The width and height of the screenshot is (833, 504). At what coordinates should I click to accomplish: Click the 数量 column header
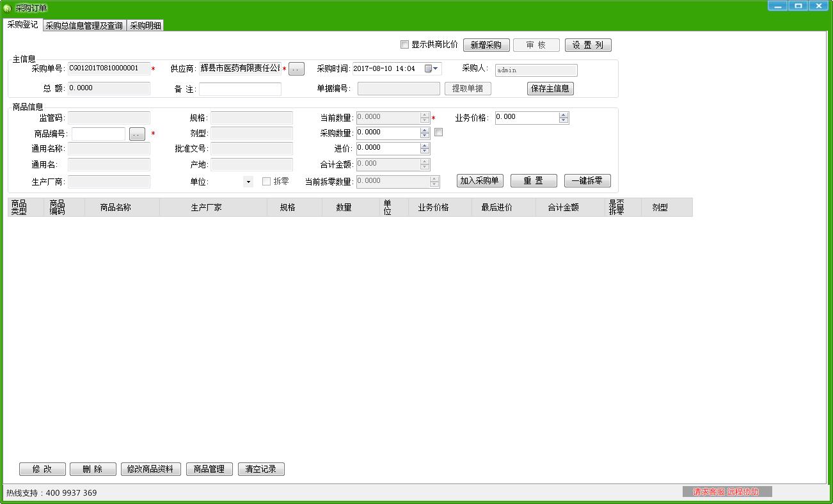click(351, 207)
